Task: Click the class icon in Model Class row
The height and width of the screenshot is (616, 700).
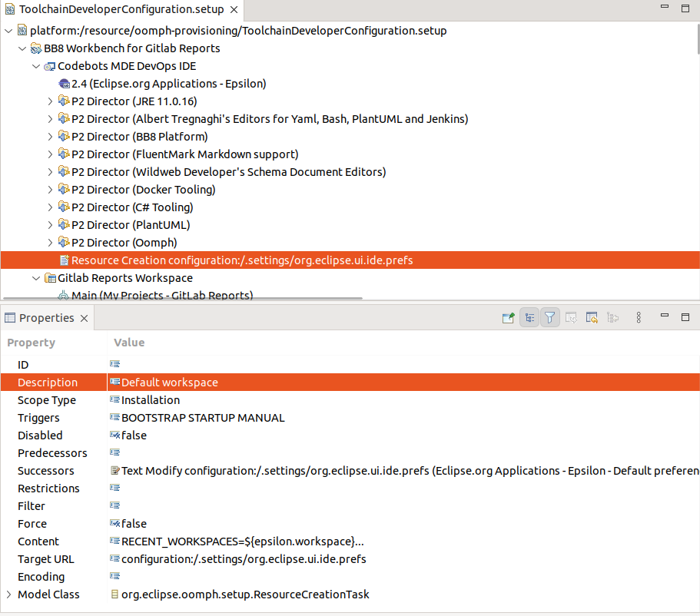Action: pos(114,594)
